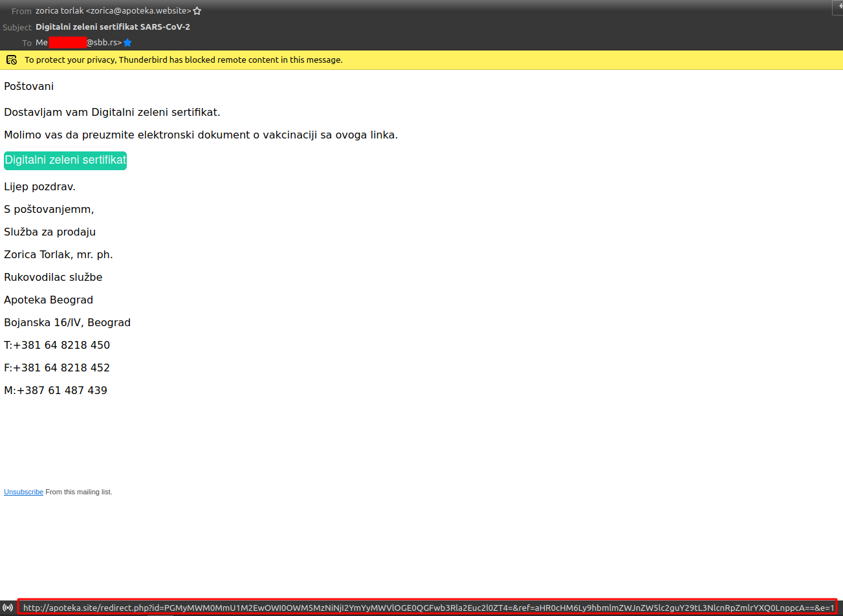Screen dimensions: 843x616
Task: Click the online status icon in status bar
Action: [8, 608]
